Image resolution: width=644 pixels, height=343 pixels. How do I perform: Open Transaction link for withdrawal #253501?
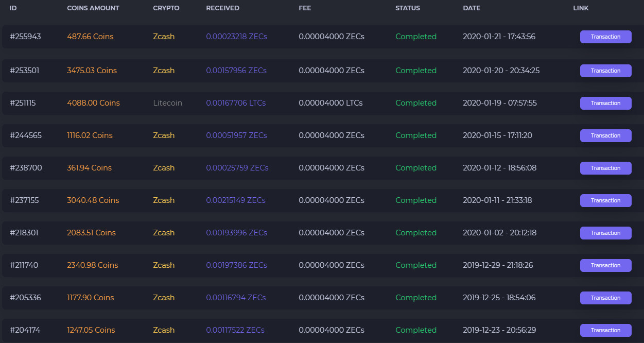coord(605,71)
